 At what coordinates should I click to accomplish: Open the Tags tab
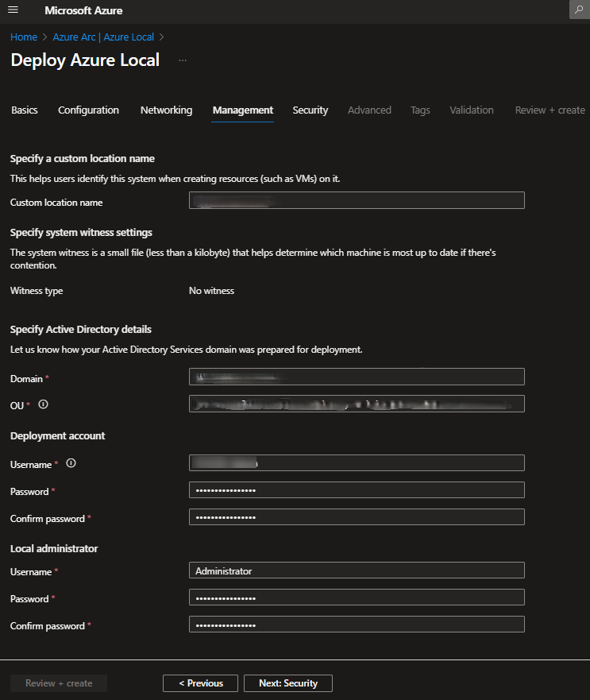point(420,110)
